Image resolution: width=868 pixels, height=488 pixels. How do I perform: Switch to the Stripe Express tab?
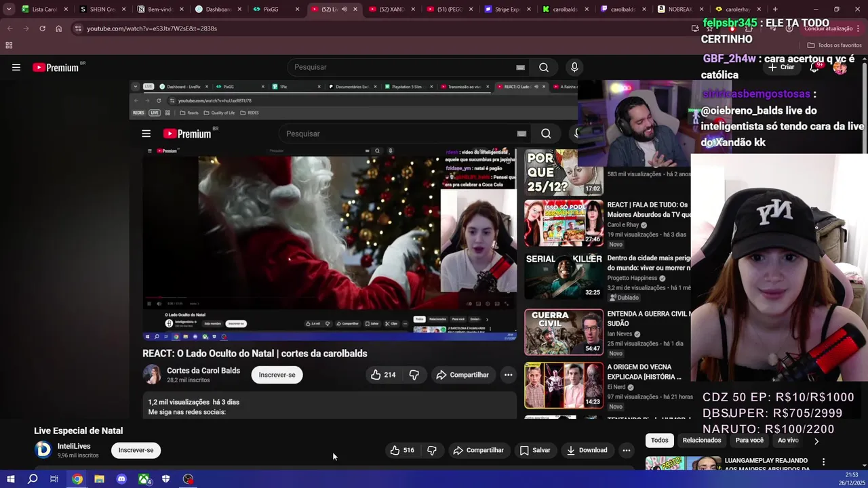(507, 9)
